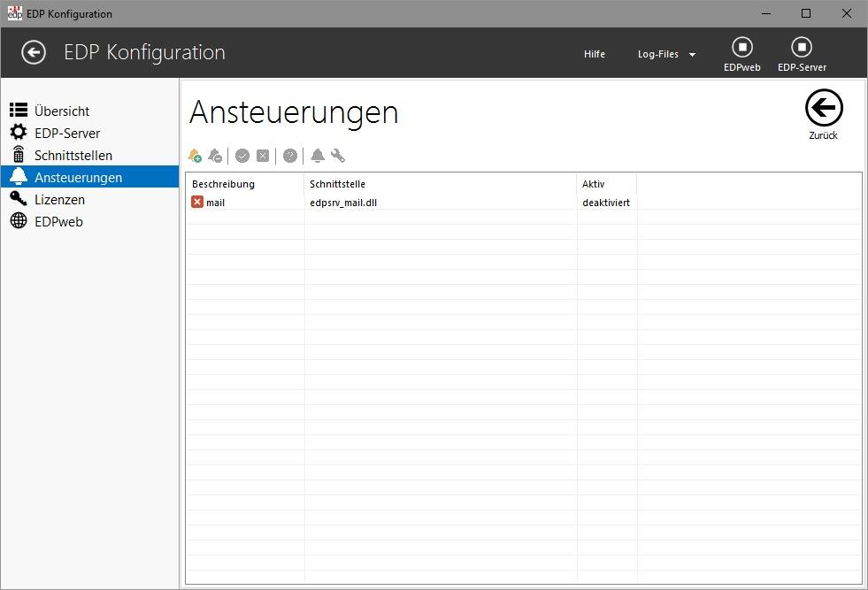
Task: Select Ansteuerungen in the sidebar
Action: pos(89,177)
